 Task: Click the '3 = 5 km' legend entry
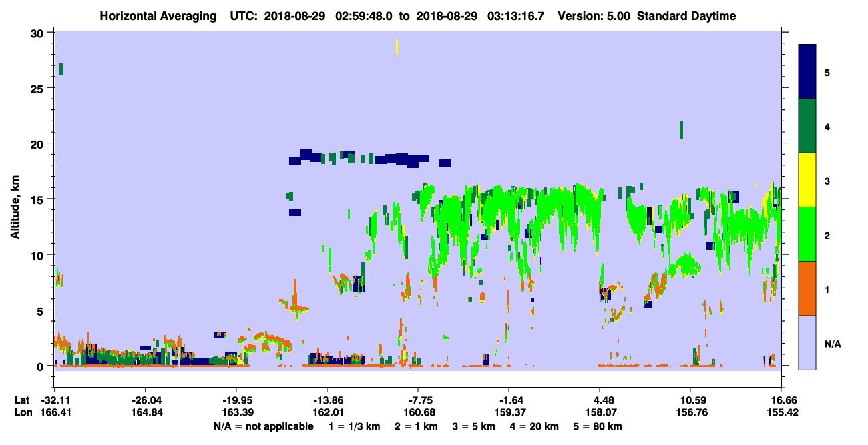click(474, 426)
